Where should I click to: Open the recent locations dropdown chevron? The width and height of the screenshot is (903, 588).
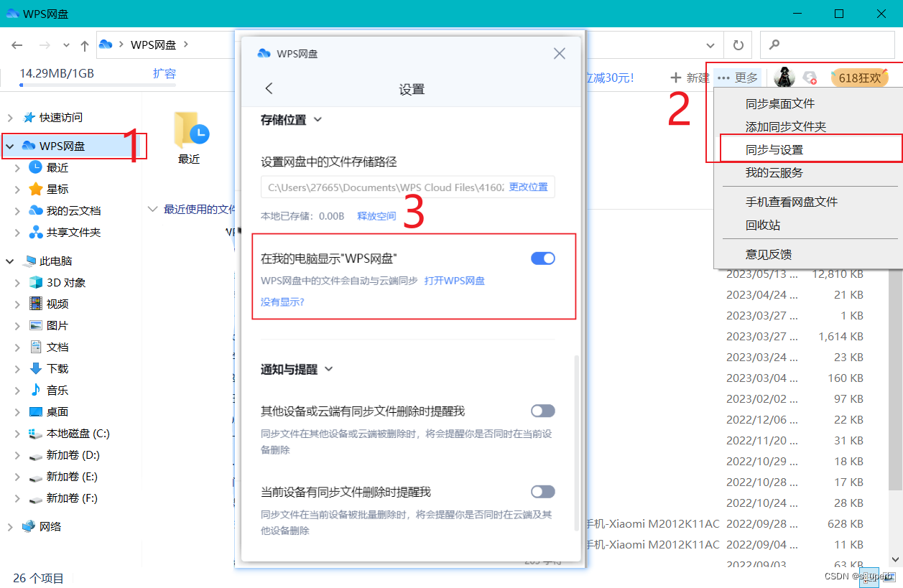point(67,45)
